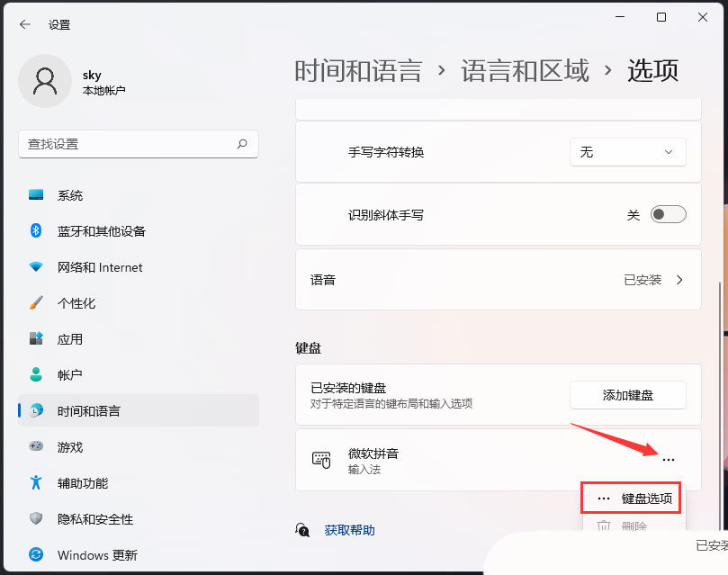Viewport: 728px width, 575px height.
Task: Click the back arrow in Settings
Action: pyautogui.click(x=25, y=25)
